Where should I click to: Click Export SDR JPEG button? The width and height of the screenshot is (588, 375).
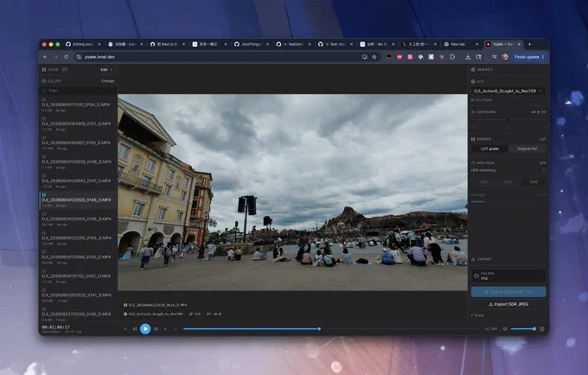[508, 304]
